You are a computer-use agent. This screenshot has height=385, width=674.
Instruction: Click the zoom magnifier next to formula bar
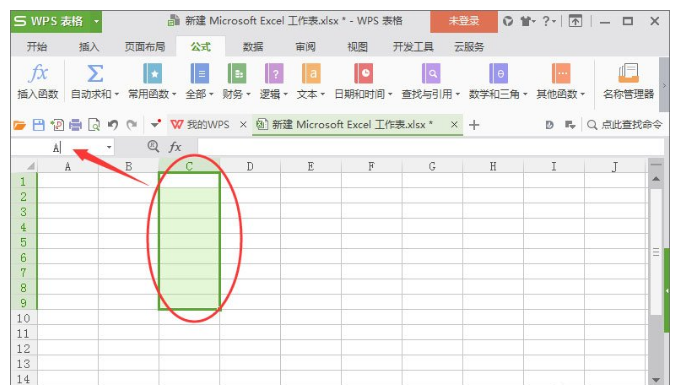153,147
